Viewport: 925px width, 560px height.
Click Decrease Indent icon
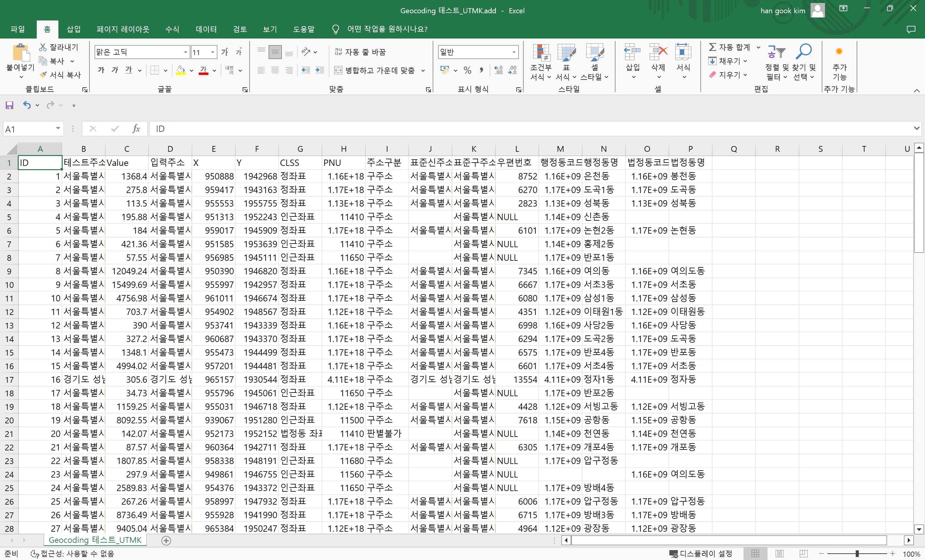306,70
